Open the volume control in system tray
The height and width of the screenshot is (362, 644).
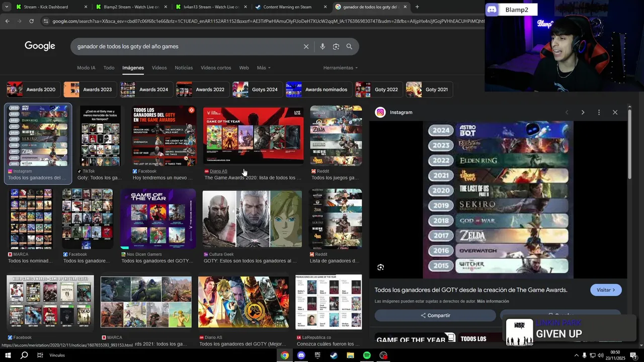pyautogui.click(x=601, y=355)
